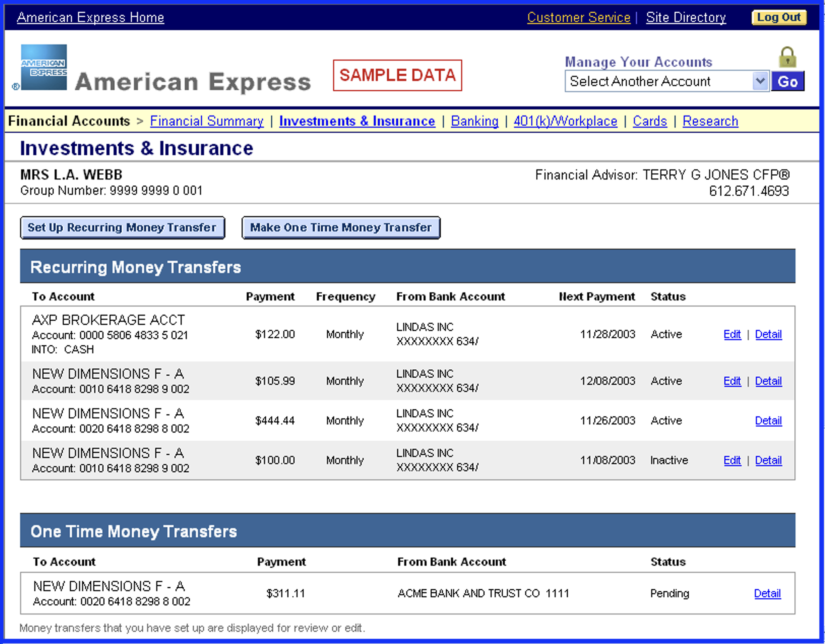Viewport: 825px width, 644px height.
Task: Switch to the Research tab
Action: [x=710, y=121]
